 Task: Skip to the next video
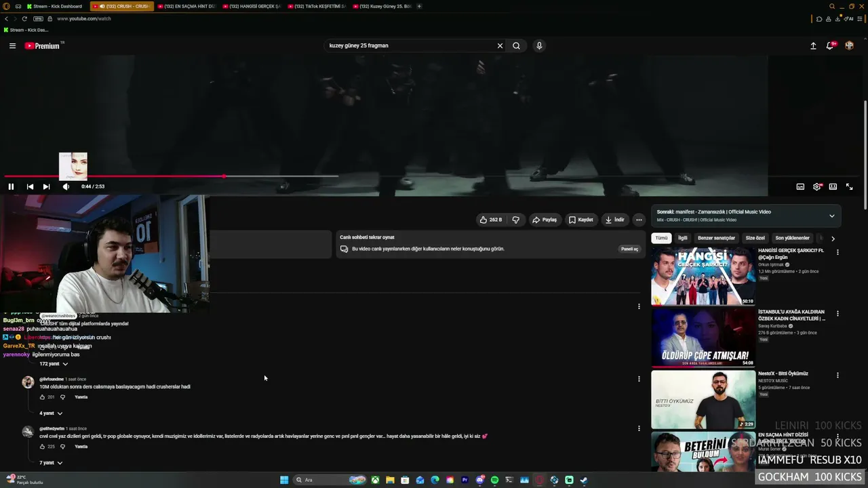(x=46, y=186)
